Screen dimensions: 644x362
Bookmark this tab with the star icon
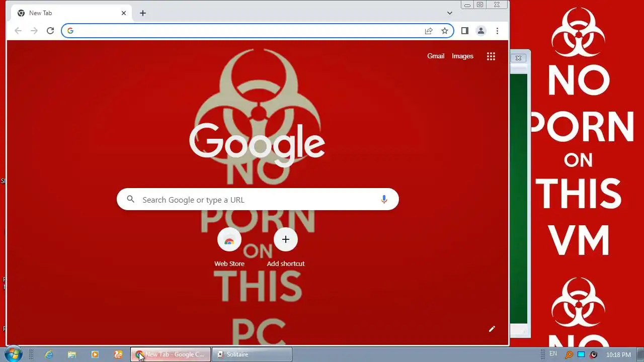[x=445, y=31]
